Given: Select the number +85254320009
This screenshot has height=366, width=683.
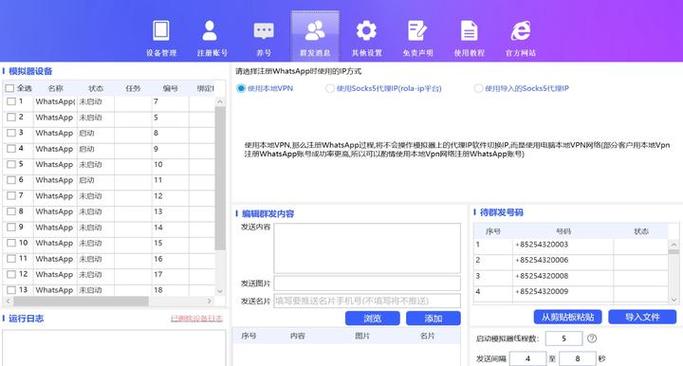Looking at the screenshot, I should [x=541, y=291].
